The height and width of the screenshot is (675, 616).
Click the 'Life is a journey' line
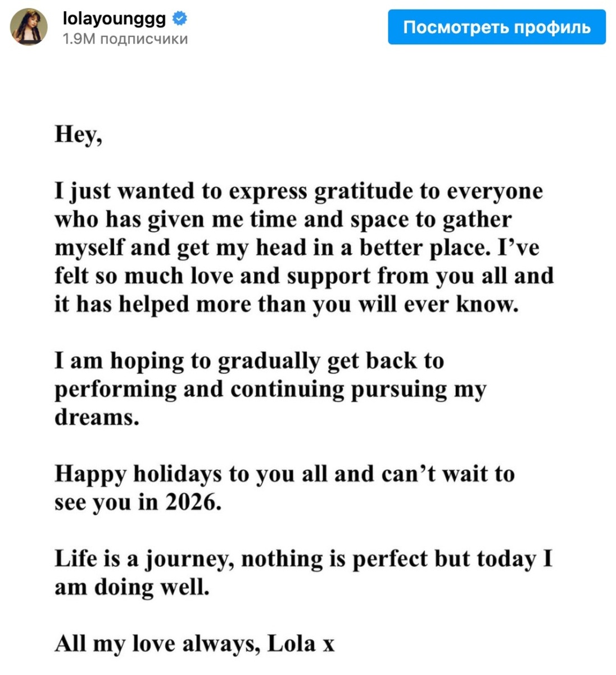(x=304, y=559)
